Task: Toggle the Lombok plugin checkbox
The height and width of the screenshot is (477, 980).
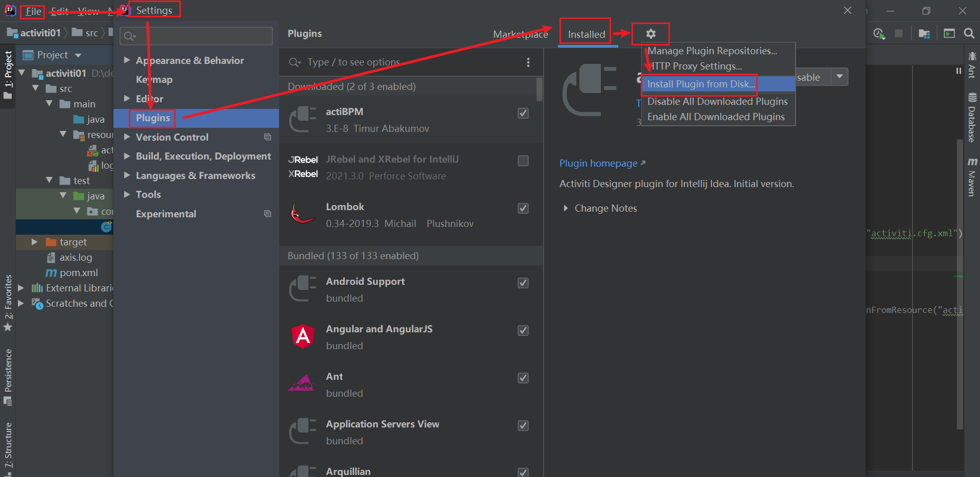Action: [523, 208]
